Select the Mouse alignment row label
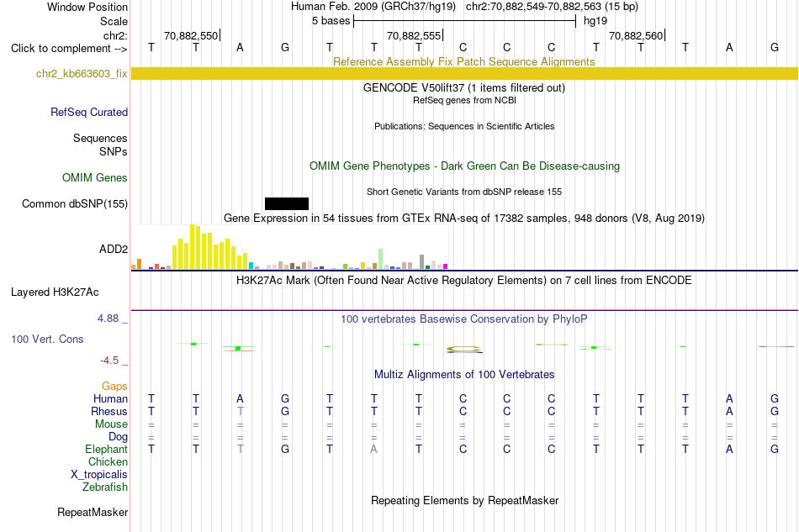 pos(111,424)
